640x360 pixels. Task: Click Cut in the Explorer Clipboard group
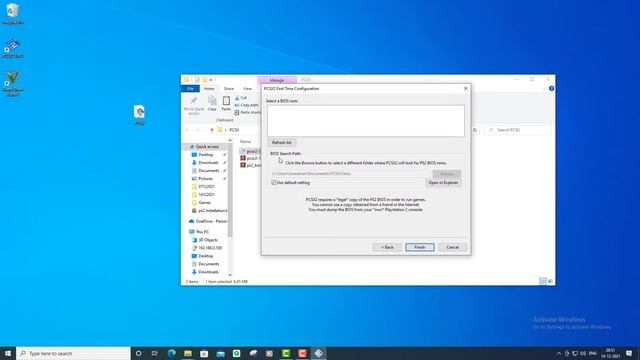(x=241, y=98)
